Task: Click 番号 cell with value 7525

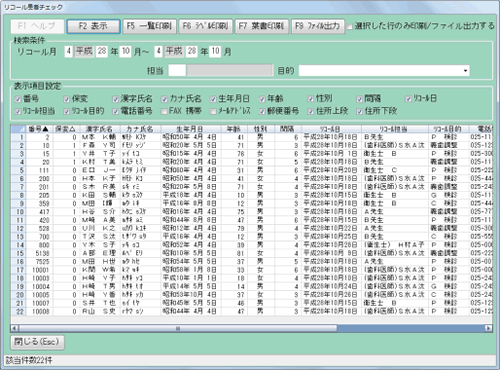Action: [x=39, y=262]
